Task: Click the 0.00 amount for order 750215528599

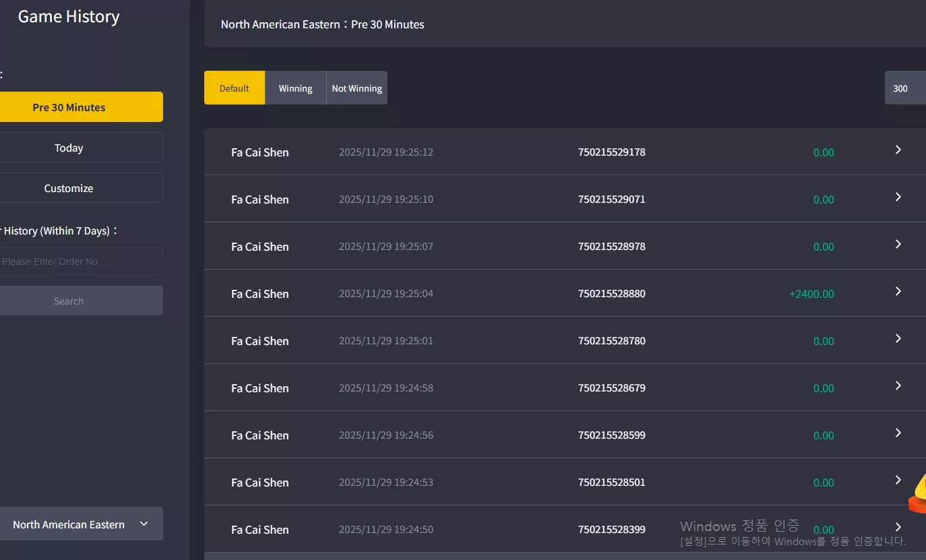Action: 824,435
